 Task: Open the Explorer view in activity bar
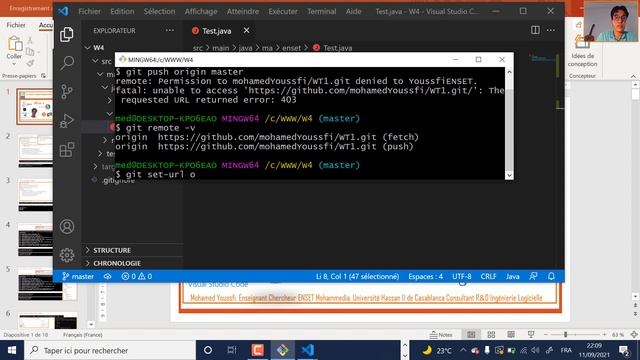[x=67, y=35]
